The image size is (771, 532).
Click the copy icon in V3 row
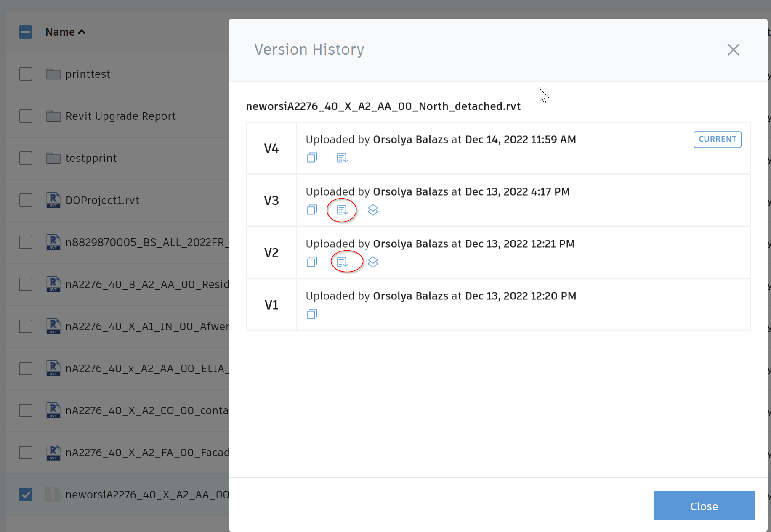click(x=312, y=210)
